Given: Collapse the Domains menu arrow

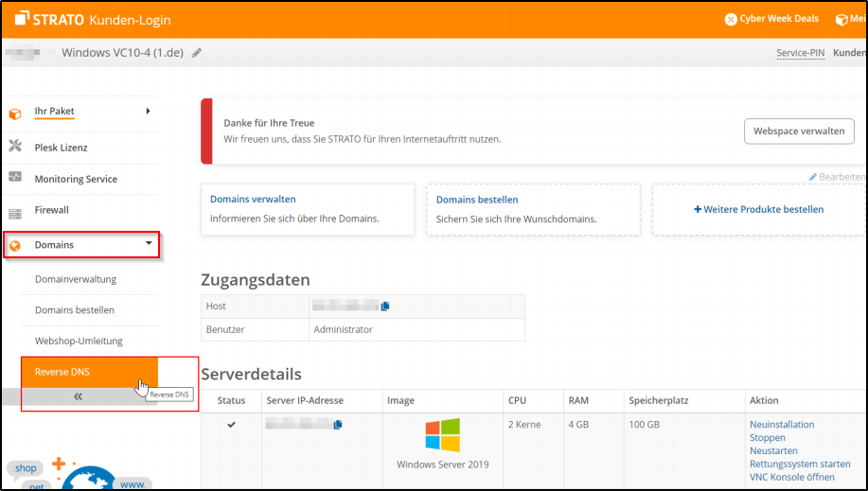Looking at the screenshot, I should tap(149, 242).
